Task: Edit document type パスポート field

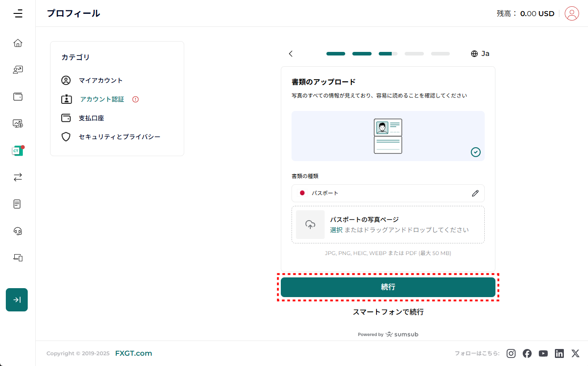Action: tap(475, 193)
